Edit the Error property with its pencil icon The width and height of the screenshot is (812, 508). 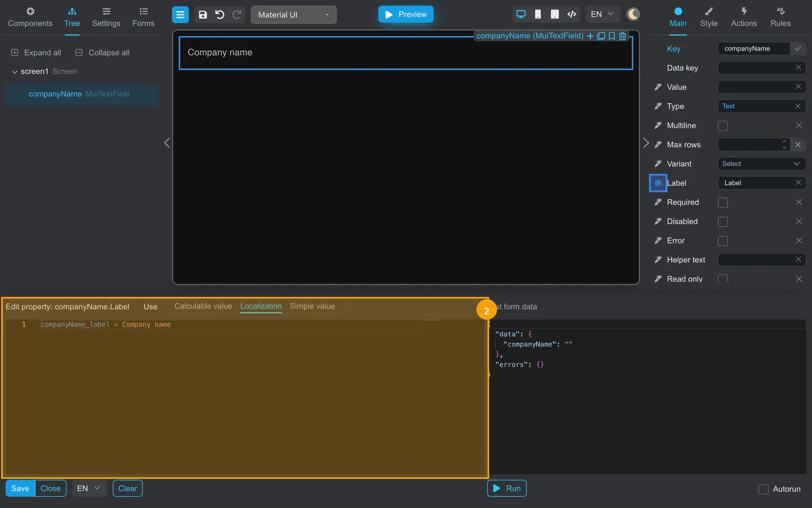pos(658,240)
